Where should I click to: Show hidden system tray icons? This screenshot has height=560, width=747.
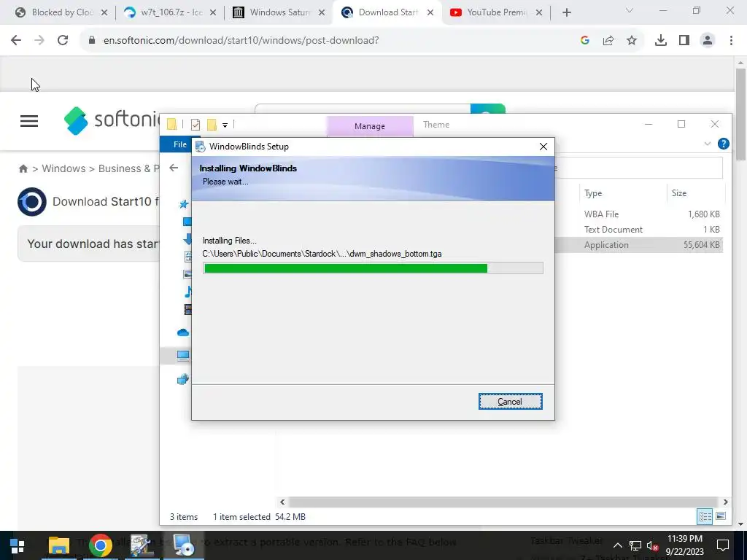click(617, 545)
